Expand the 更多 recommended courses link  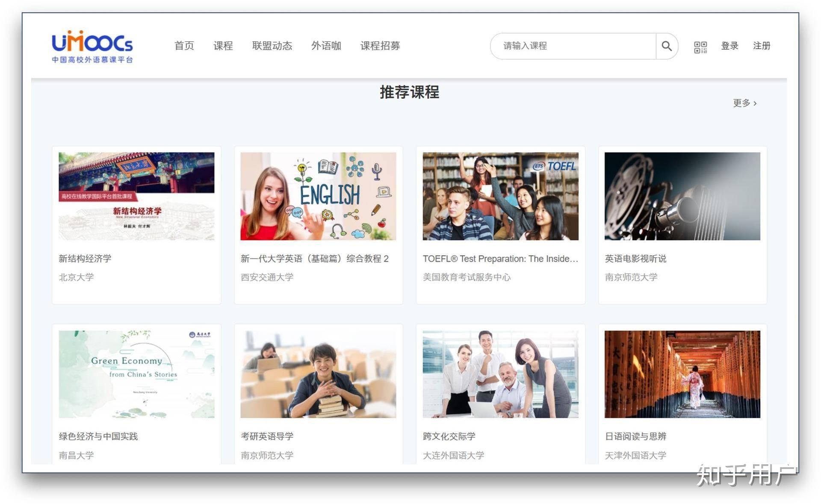pyautogui.click(x=743, y=103)
